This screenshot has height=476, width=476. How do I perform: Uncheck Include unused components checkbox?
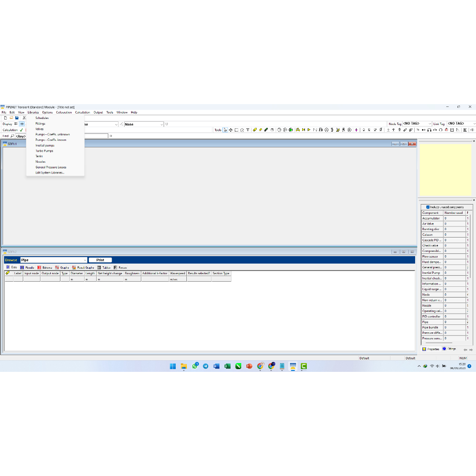tap(428, 207)
